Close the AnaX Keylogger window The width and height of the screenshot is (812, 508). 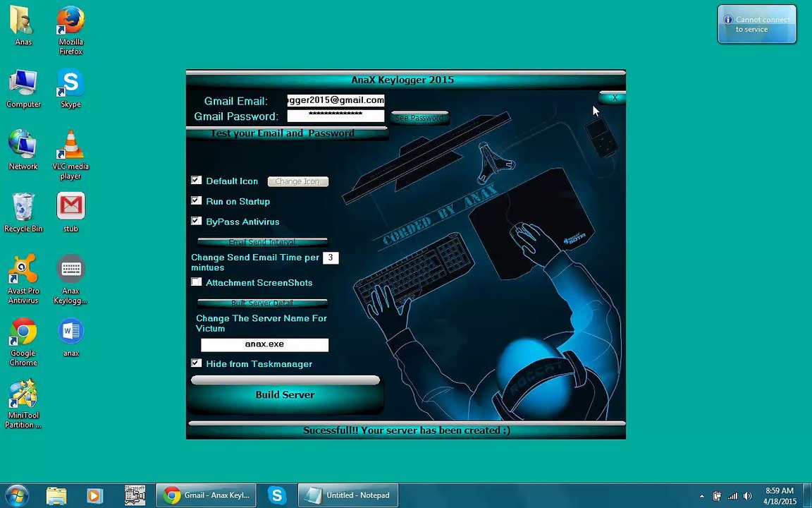tap(613, 97)
